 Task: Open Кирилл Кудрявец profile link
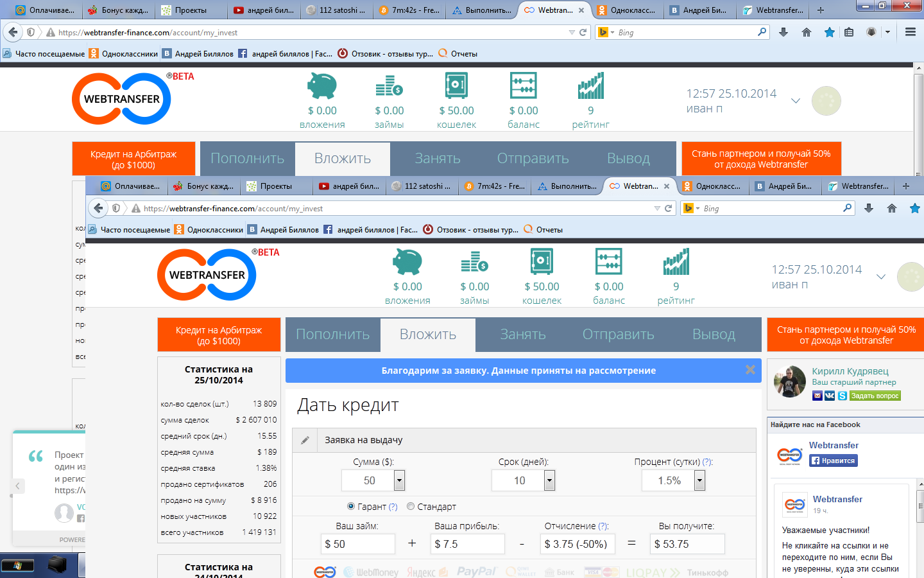tap(850, 371)
